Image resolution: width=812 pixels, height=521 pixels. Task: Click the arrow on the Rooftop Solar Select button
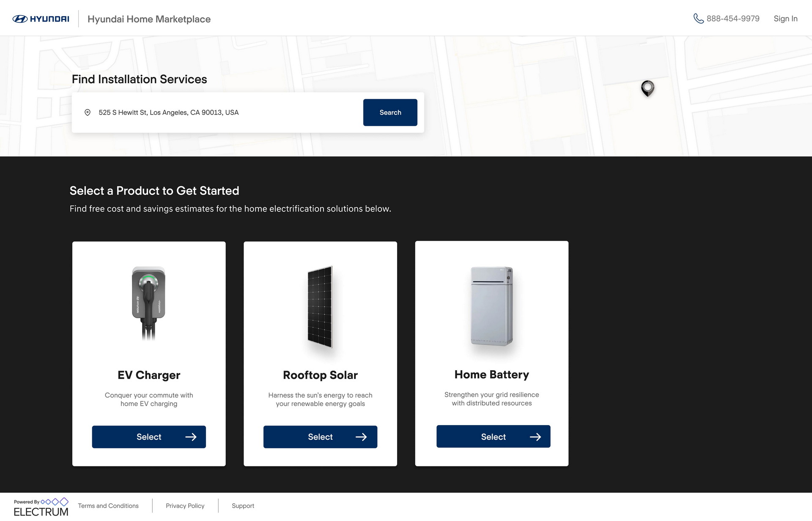tap(361, 437)
